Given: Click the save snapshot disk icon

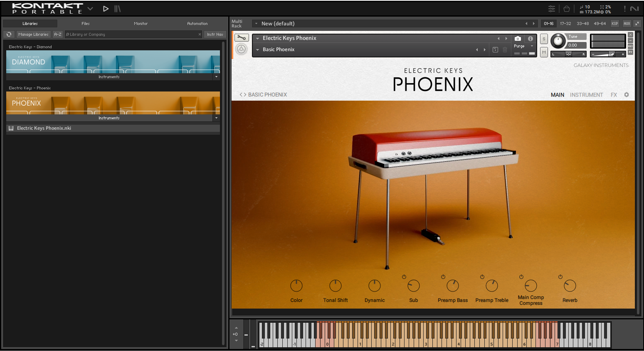Looking at the screenshot, I should click(x=495, y=49).
